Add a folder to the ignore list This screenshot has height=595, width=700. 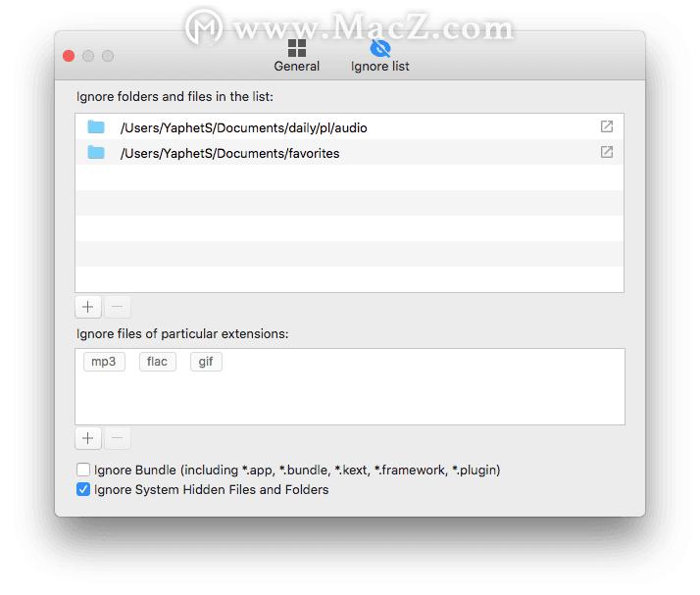click(88, 307)
